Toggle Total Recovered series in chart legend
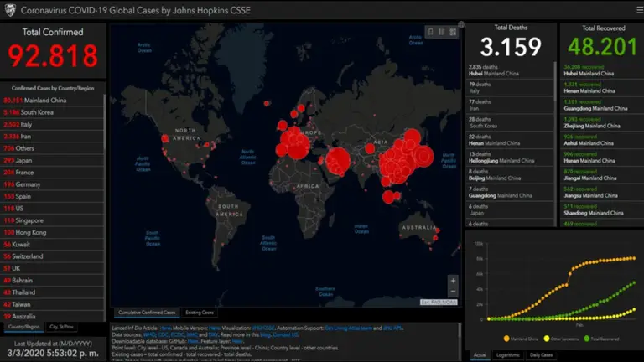The width and height of the screenshot is (644, 362). [x=601, y=339]
